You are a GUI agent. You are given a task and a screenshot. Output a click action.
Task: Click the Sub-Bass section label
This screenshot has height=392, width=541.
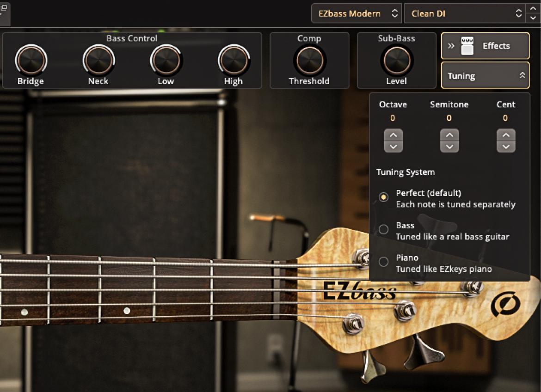[396, 38]
